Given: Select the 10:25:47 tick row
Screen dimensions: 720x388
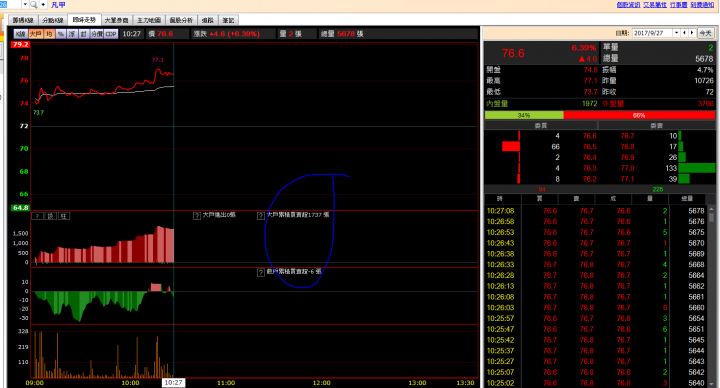Looking at the screenshot, I should pyautogui.click(x=596, y=329).
